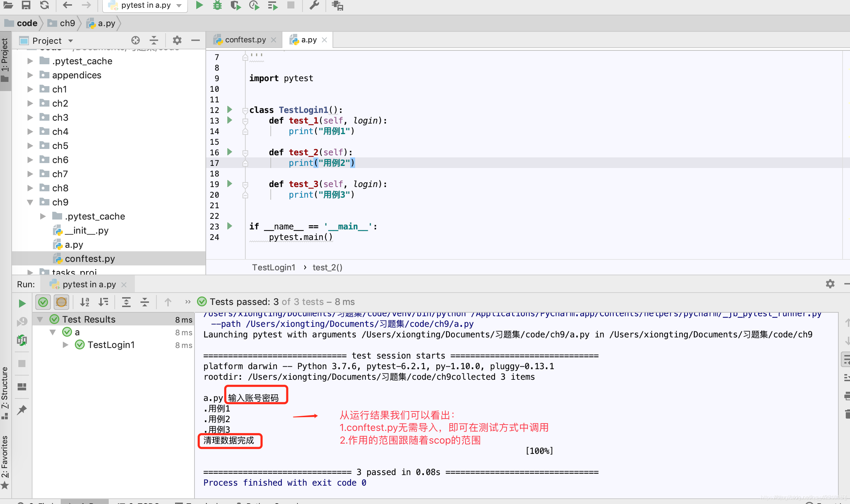The image size is (850, 504).
Task: Select TestLogin1 in the Test Results tree
Action: coord(111,345)
